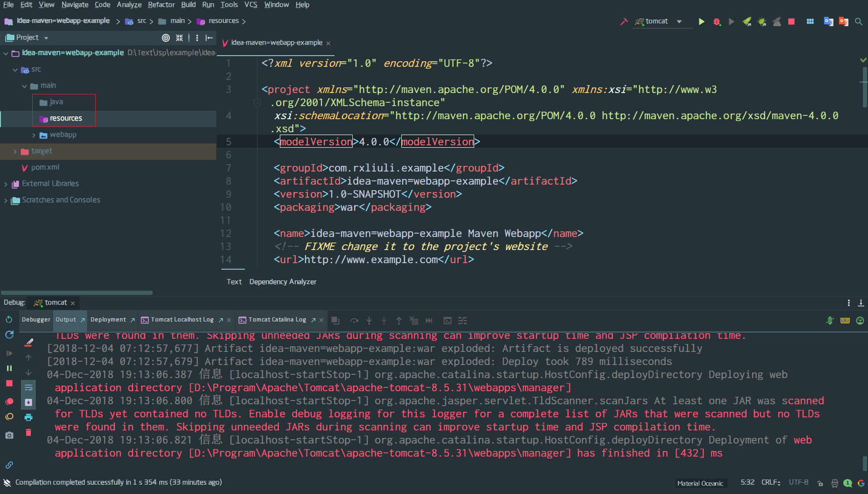
Task: Collapse the src folder node
Action: 15,70
